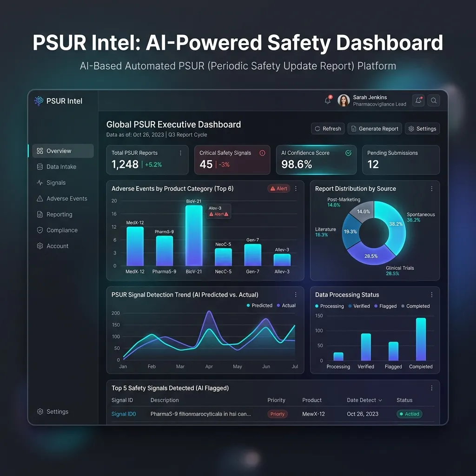Viewport: 476px width, 476px height.
Task: Open the Overview menu item
Action: (x=63, y=151)
